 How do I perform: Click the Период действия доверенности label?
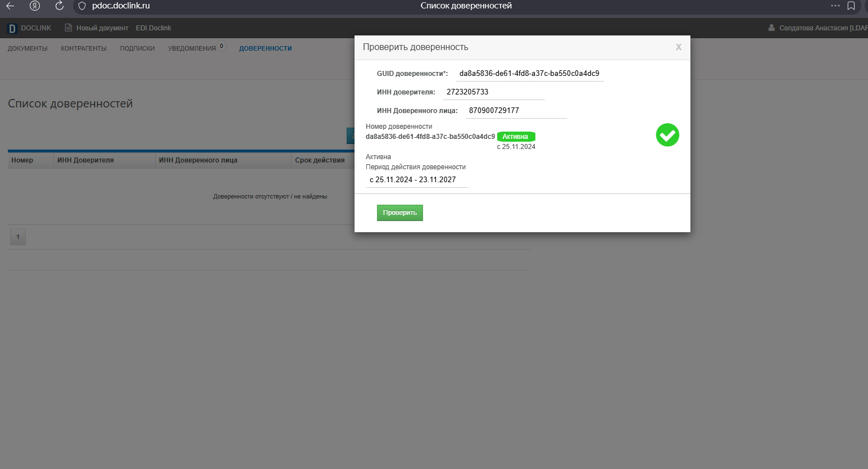pyautogui.click(x=416, y=167)
